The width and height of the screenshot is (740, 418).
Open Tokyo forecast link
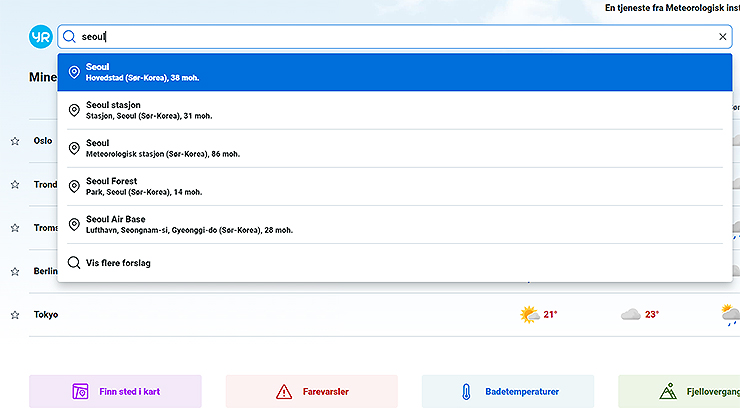pyautogui.click(x=46, y=314)
